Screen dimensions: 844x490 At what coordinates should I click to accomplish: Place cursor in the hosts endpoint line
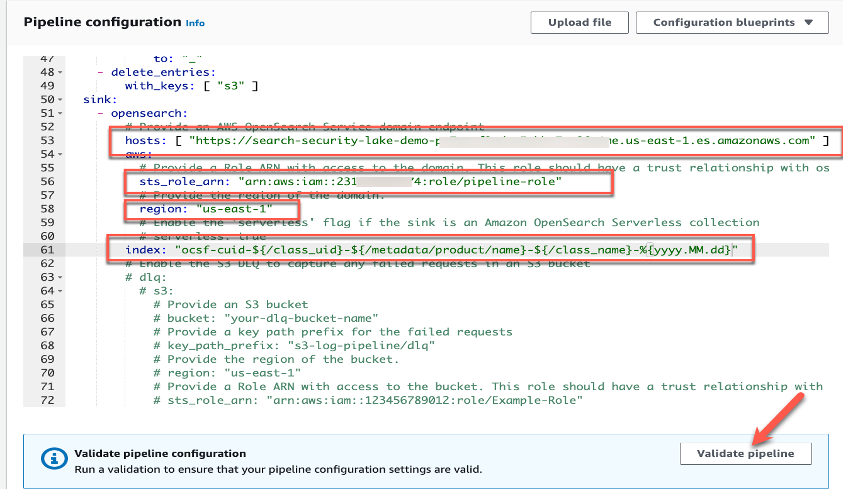click(477, 141)
